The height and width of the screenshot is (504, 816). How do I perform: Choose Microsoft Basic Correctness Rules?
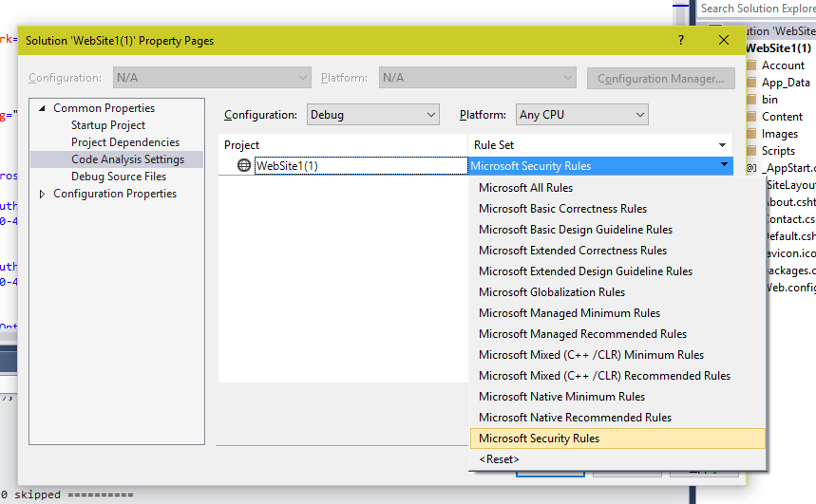click(617, 209)
